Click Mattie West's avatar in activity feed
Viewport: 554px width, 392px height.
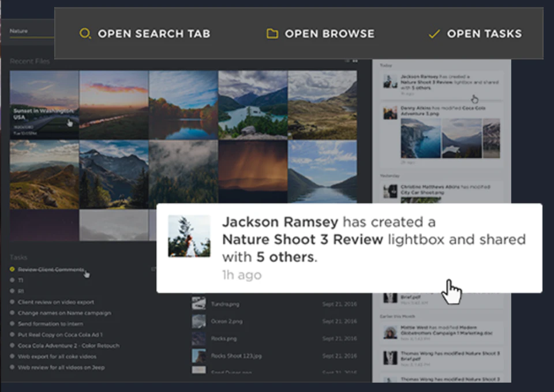[x=390, y=333]
